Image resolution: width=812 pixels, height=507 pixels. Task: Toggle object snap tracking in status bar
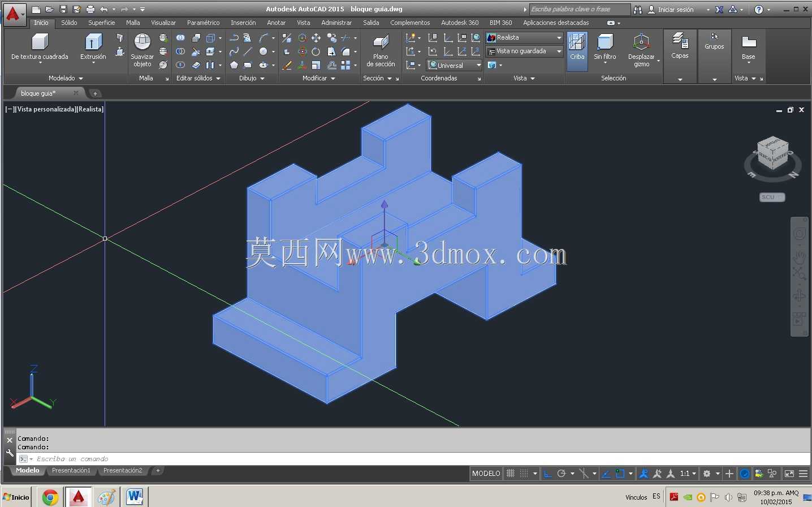(x=606, y=474)
